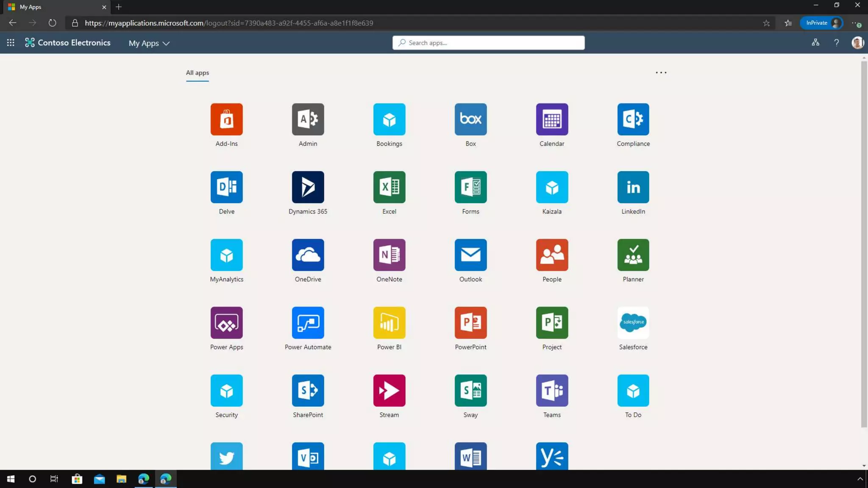Launch Dynamics 365 app icon
This screenshot has width=868, height=488.
[308, 187]
